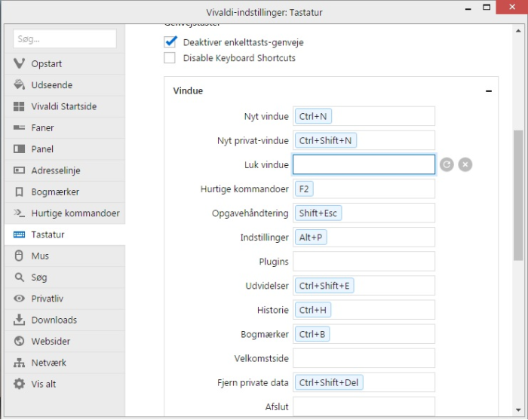Click the Bogmærker bookmark icon in sidebar

pos(19,192)
